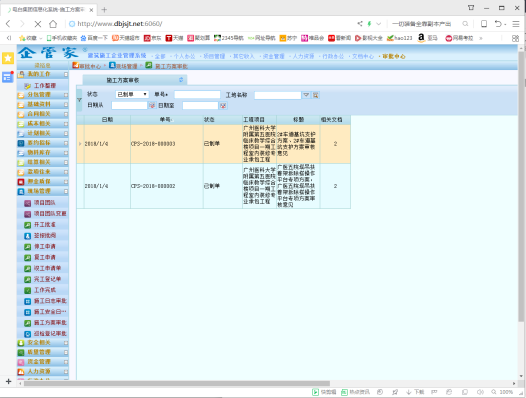Click the download icon in browser status bar
This screenshot has height=398, width=526.
tap(409, 392)
